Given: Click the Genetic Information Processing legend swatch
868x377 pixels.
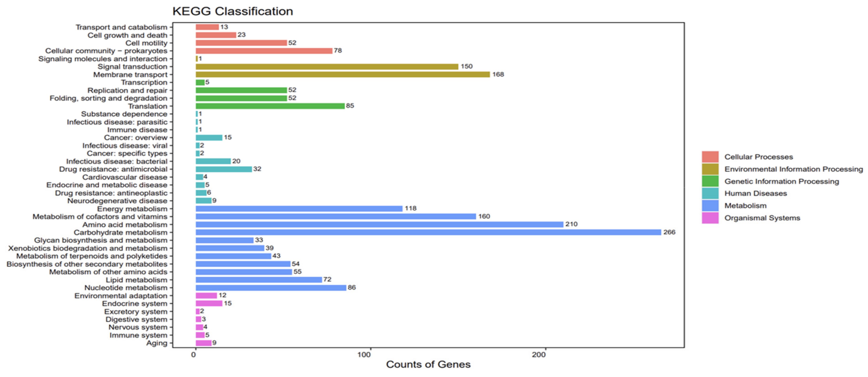Looking at the screenshot, I should [710, 181].
